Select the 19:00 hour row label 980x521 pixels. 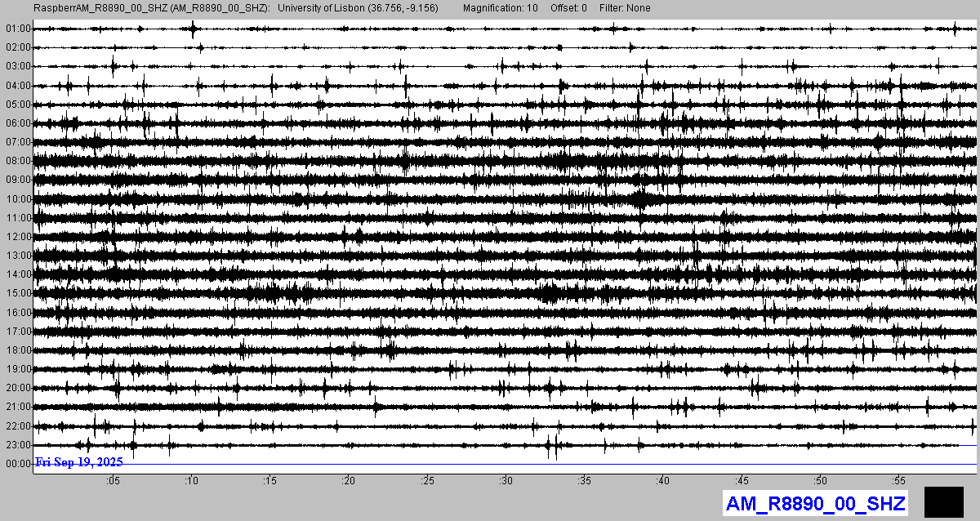click(x=18, y=369)
